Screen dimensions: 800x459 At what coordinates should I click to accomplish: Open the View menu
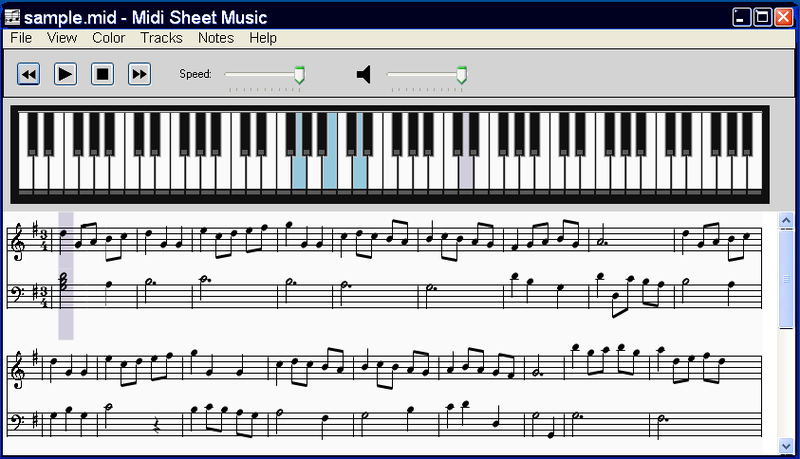(x=62, y=38)
